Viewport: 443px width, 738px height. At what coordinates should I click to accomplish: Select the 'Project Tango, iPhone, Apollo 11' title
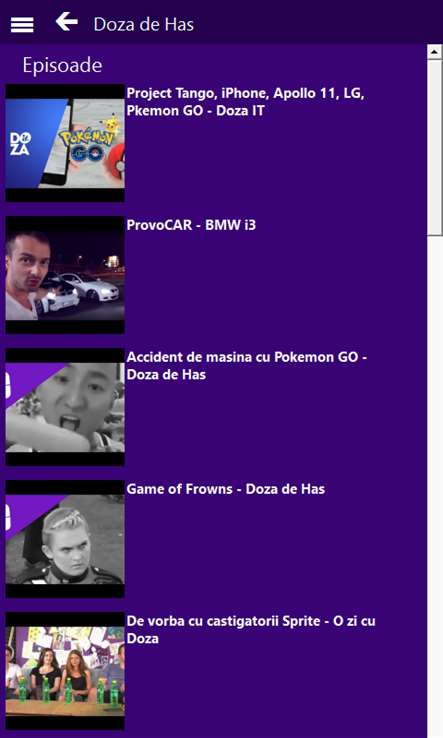tap(245, 102)
